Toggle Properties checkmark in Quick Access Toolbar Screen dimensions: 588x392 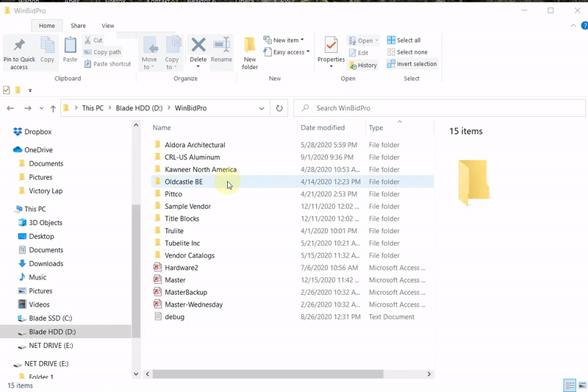click(7, 90)
